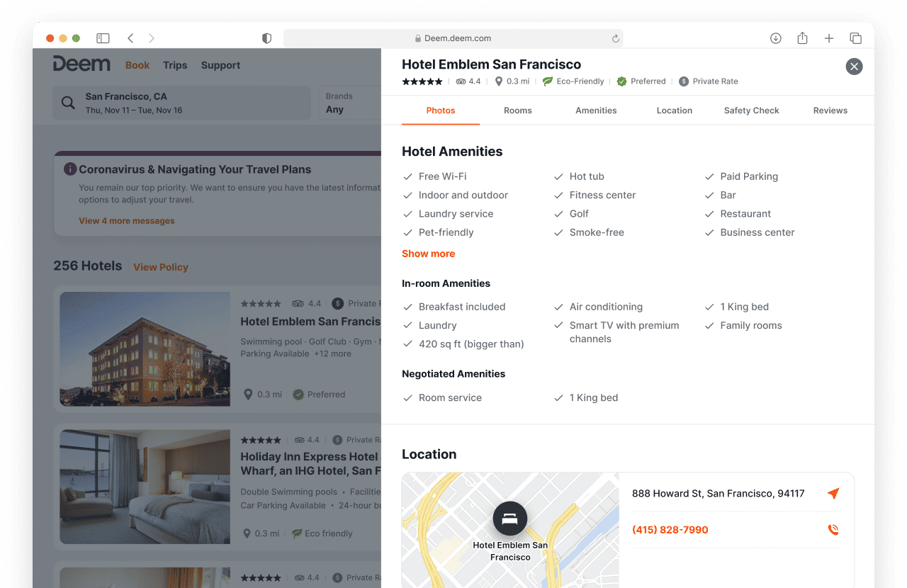Expand amenities with Show more
The image size is (907, 588).
[428, 254]
